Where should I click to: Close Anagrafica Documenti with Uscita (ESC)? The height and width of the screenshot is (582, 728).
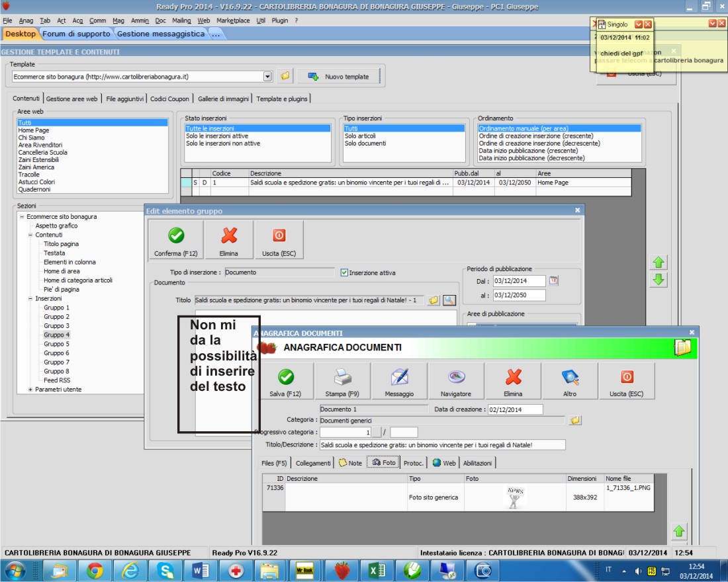[627, 380]
